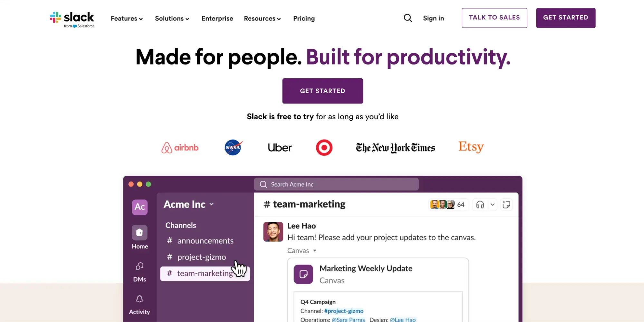Click the Search Acme Inc field
The width and height of the screenshot is (644, 322).
tap(336, 184)
